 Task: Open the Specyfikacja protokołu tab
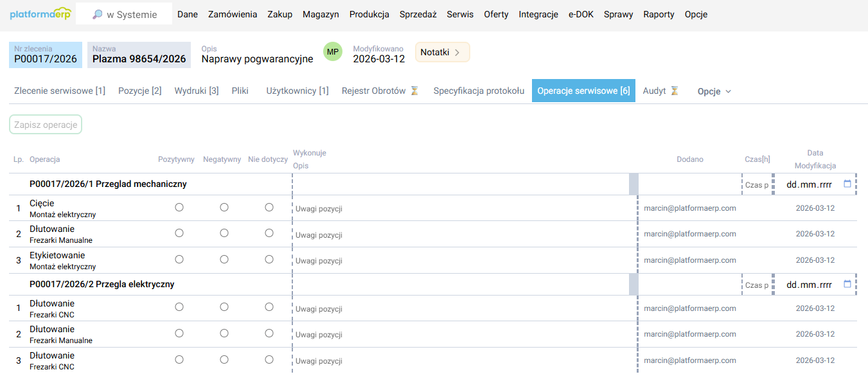coord(479,91)
